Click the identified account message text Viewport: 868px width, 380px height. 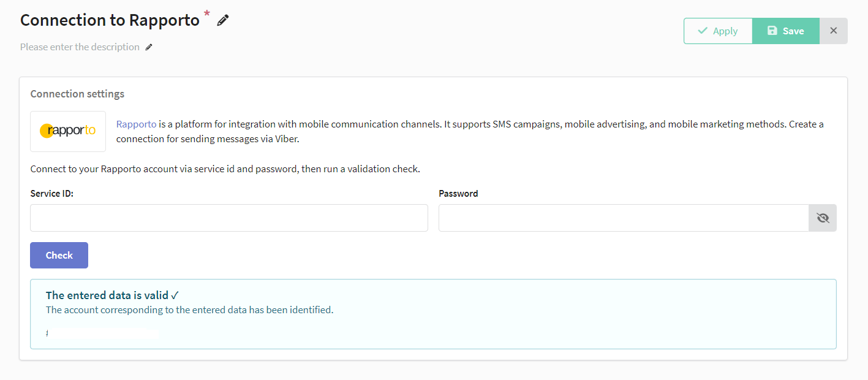pos(189,310)
